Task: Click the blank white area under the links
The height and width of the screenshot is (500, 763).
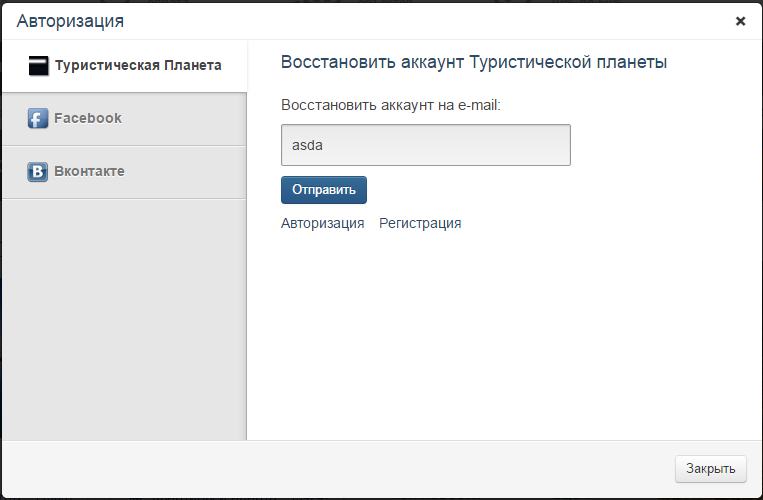Action: point(500,340)
